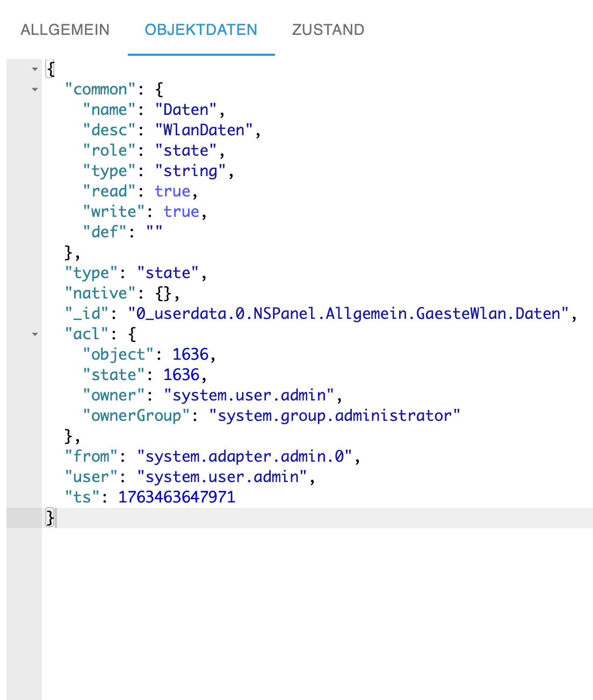
Task: Click the "acl" key
Action: pyautogui.click(x=87, y=334)
